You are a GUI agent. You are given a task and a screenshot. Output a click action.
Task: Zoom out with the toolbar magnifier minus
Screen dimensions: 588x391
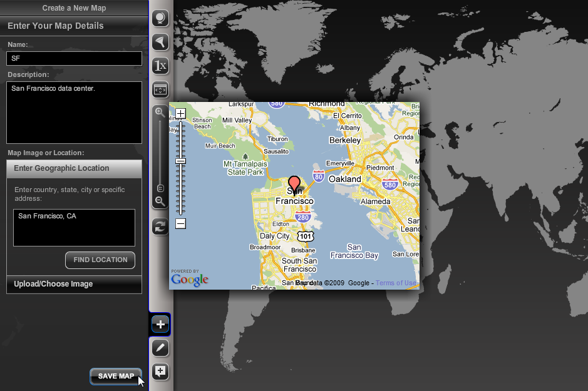[160, 201]
